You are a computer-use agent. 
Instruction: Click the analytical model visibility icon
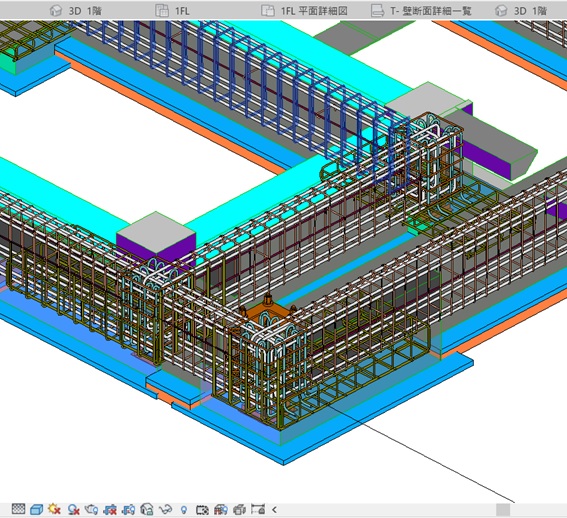click(221, 510)
